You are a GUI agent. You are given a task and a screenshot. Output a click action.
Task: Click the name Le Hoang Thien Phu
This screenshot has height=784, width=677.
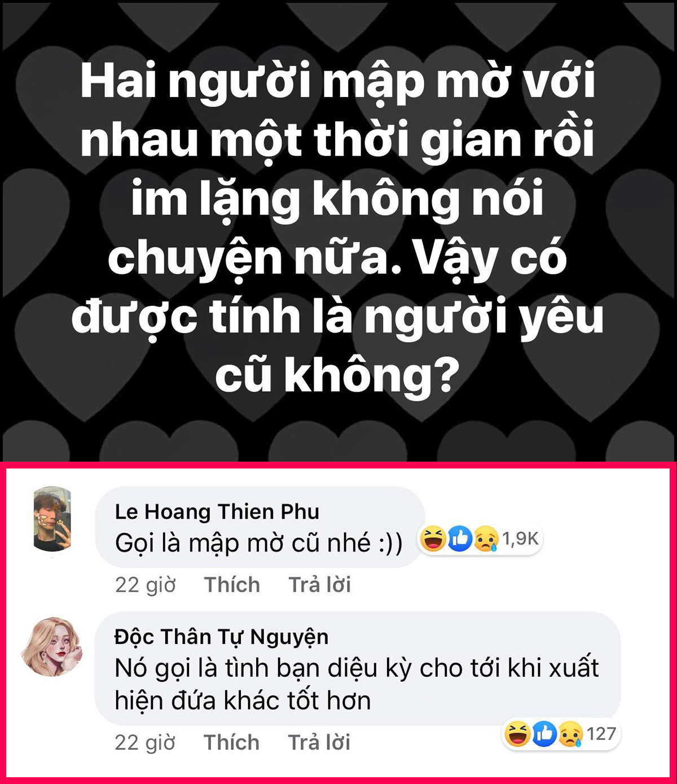(217, 511)
